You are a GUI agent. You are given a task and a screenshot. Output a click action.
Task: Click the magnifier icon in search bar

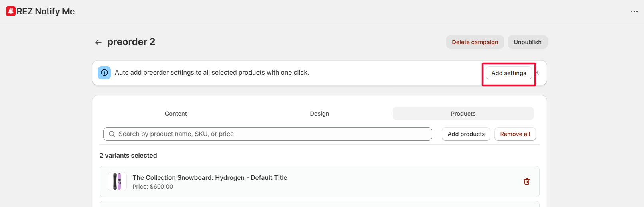tap(112, 134)
